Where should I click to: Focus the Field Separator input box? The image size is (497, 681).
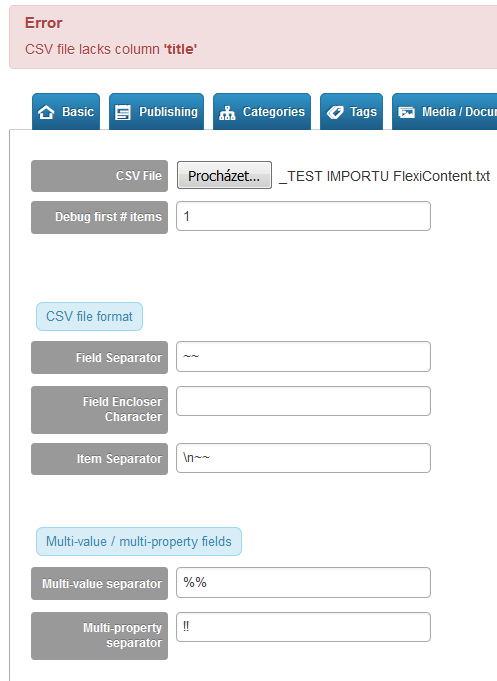303,357
